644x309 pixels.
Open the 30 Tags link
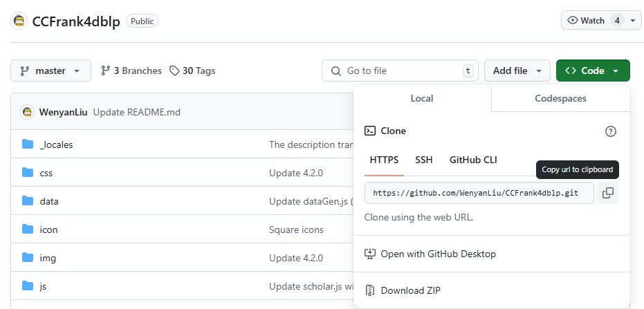pos(192,71)
